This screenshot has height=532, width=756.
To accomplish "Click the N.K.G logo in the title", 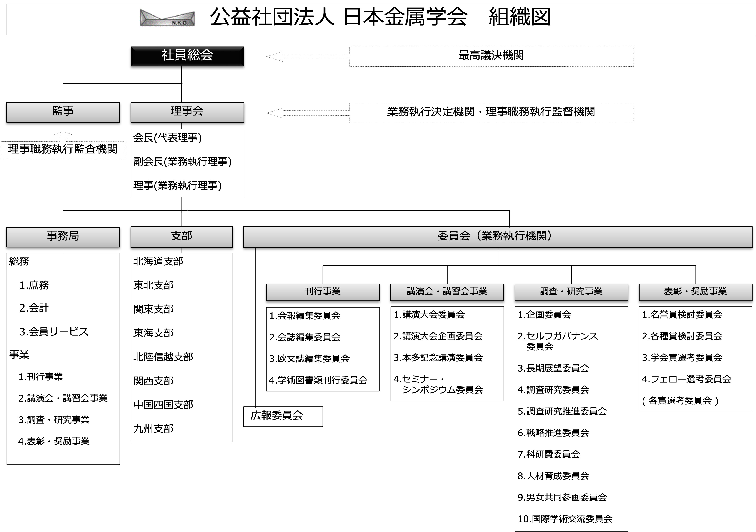I will point(167,18).
